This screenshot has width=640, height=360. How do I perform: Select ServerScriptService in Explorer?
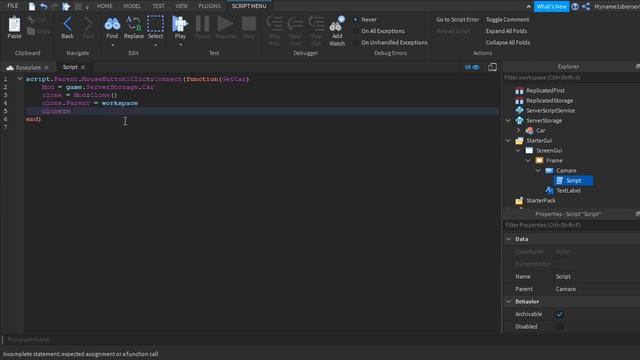click(x=550, y=111)
